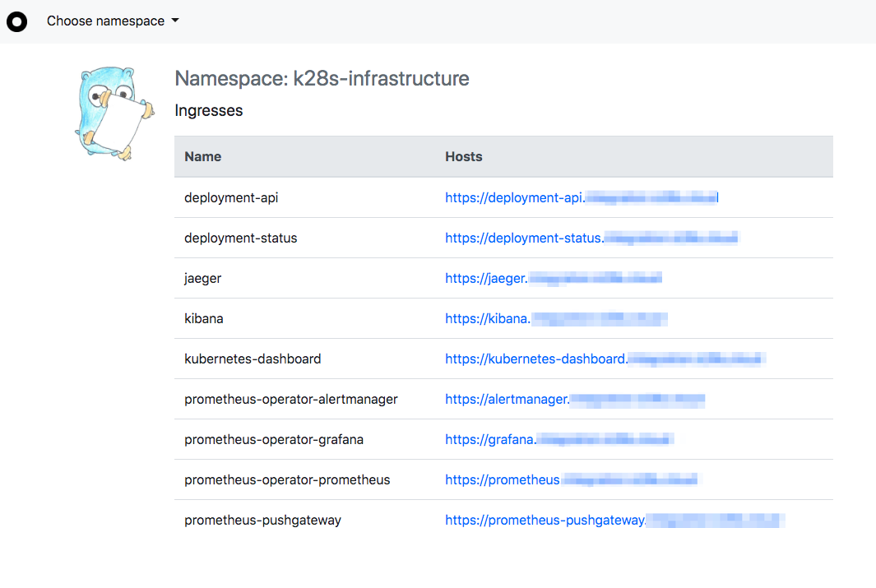Visit the jaeger host URL

553,278
